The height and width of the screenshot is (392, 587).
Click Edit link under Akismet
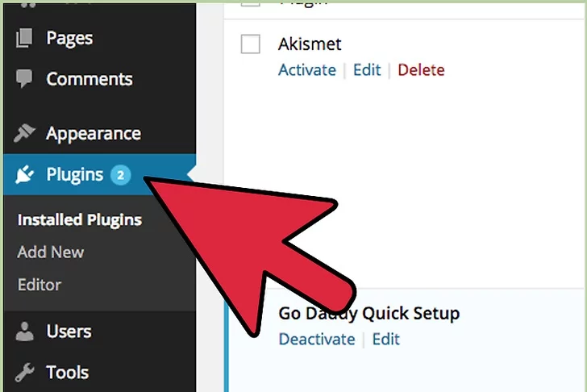pyautogui.click(x=367, y=69)
